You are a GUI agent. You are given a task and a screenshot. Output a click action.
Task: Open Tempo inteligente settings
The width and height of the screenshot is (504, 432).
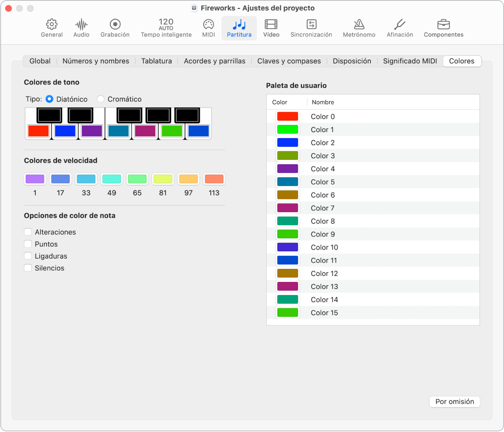(166, 28)
